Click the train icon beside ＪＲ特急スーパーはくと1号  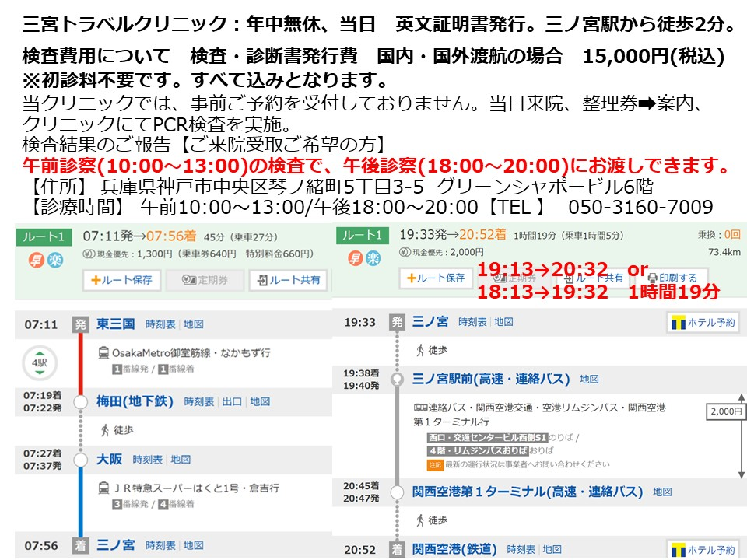tap(103, 488)
